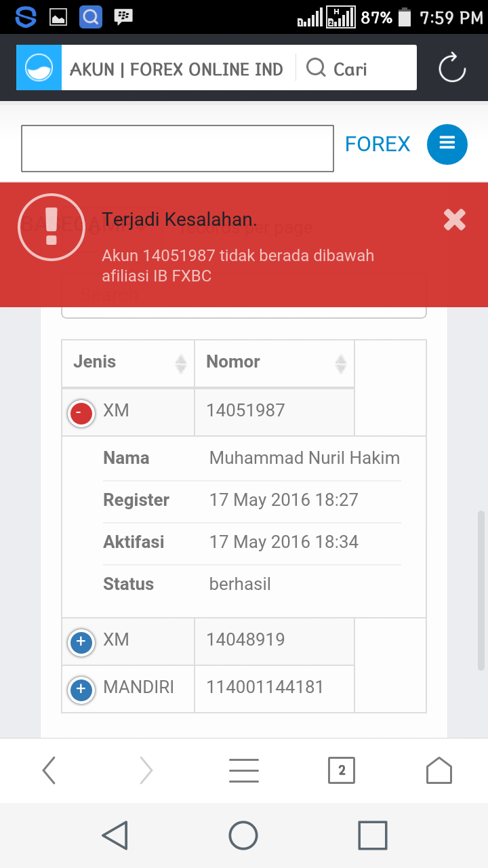This screenshot has height=868, width=488.
Task: Open the browser menu in bottom bar
Action: [244, 770]
